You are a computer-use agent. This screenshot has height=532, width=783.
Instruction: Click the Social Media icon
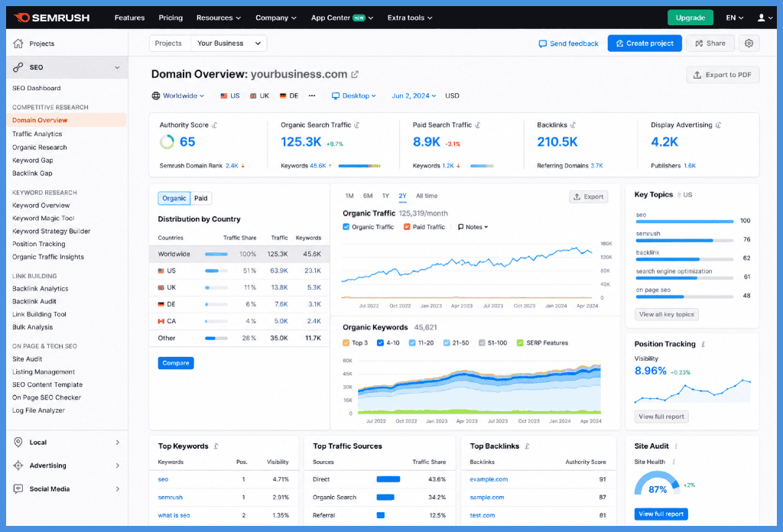18,488
